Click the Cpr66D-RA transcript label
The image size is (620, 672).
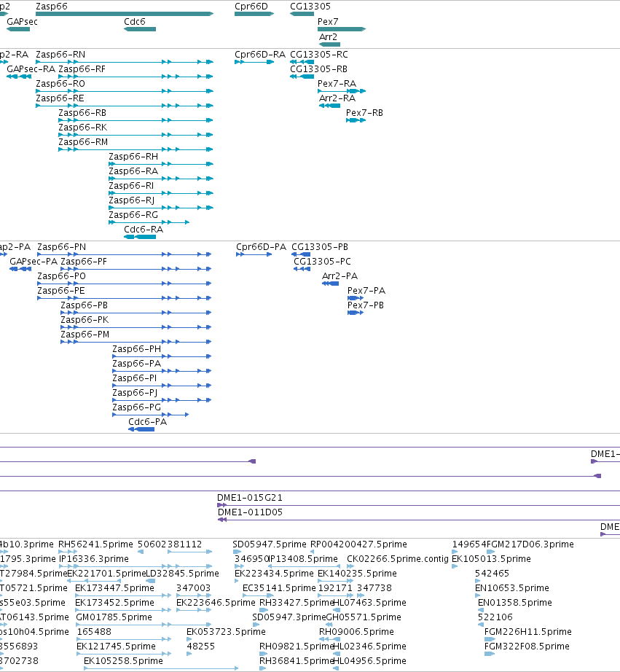pos(260,55)
